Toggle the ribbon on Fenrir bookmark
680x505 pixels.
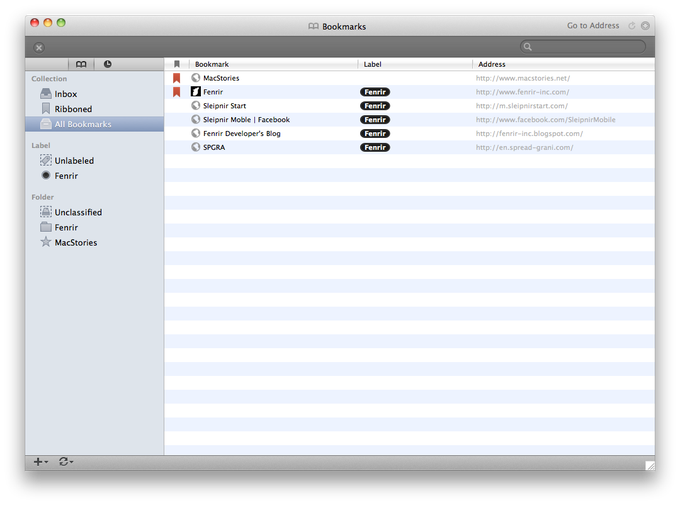pyautogui.click(x=177, y=92)
